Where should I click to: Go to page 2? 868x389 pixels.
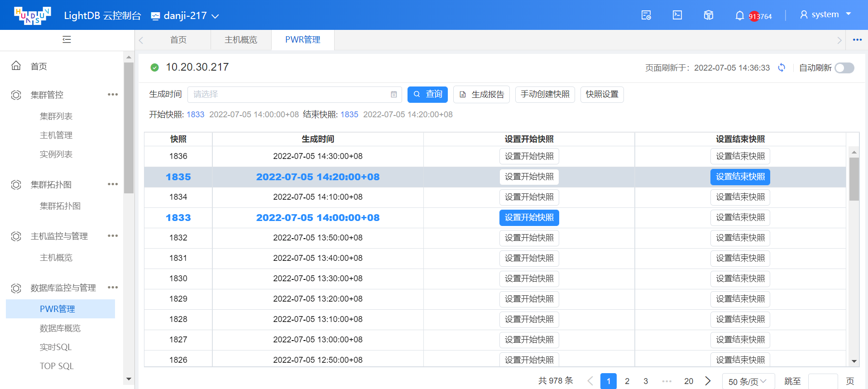tap(627, 381)
